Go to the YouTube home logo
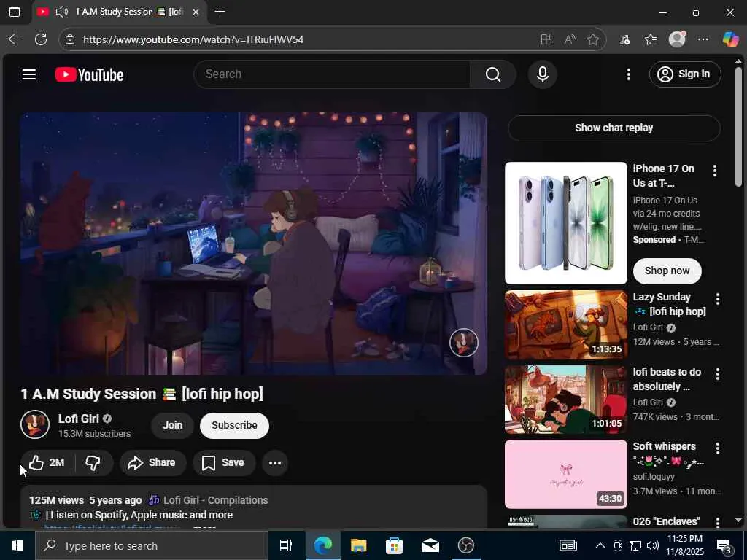747x560 pixels. [x=89, y=75]
